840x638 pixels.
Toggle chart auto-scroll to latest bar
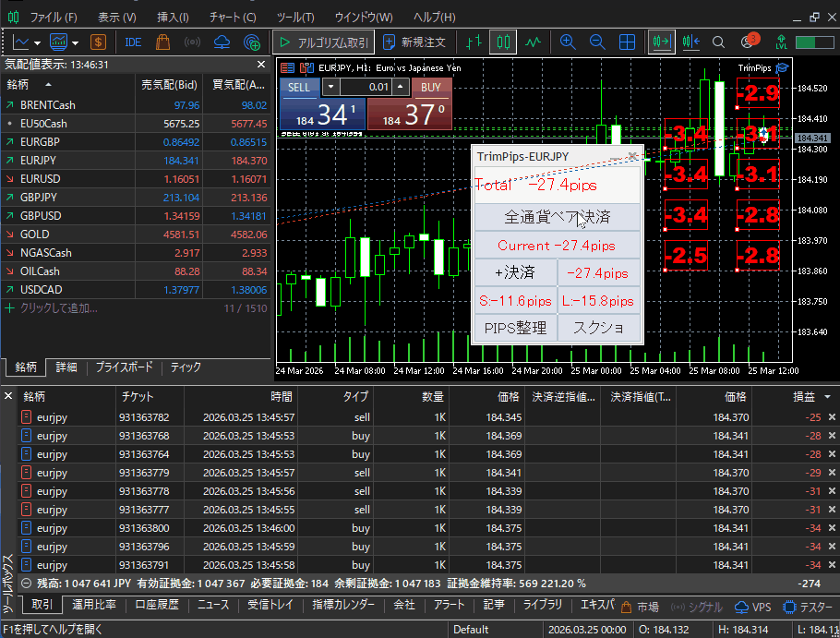coord(661,42)
